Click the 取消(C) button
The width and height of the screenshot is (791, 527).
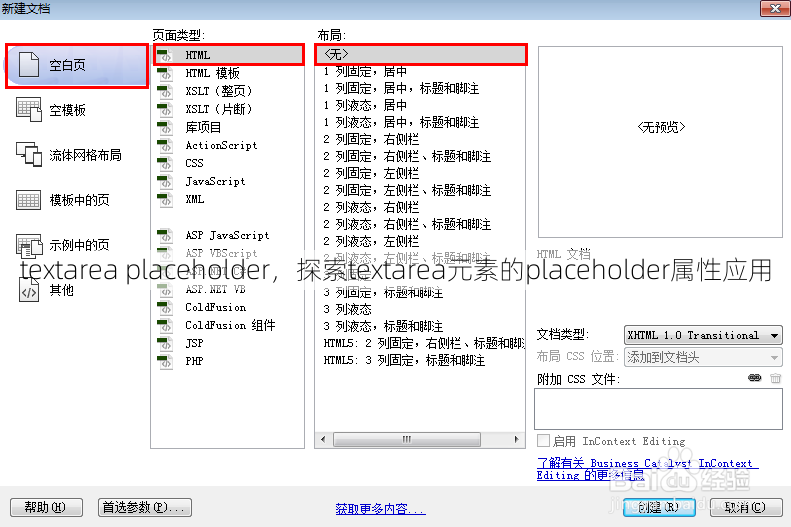[x=746, y=507]
